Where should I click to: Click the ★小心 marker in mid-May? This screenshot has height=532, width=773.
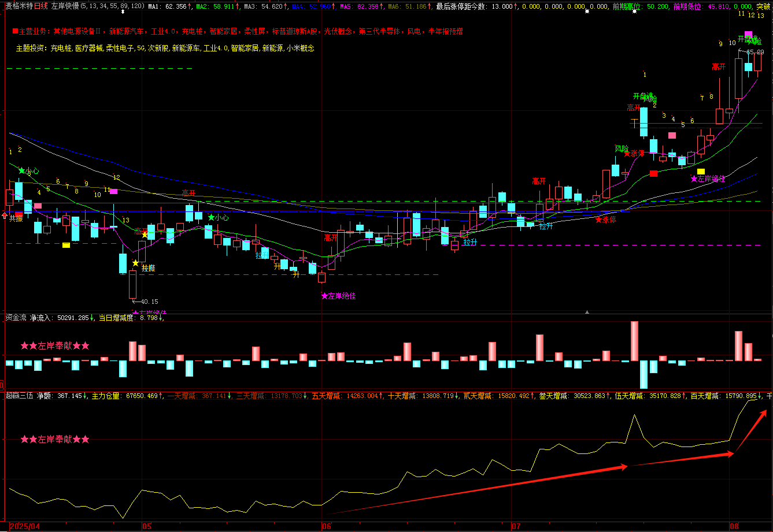pyautogui.click(x=219, y=218)
